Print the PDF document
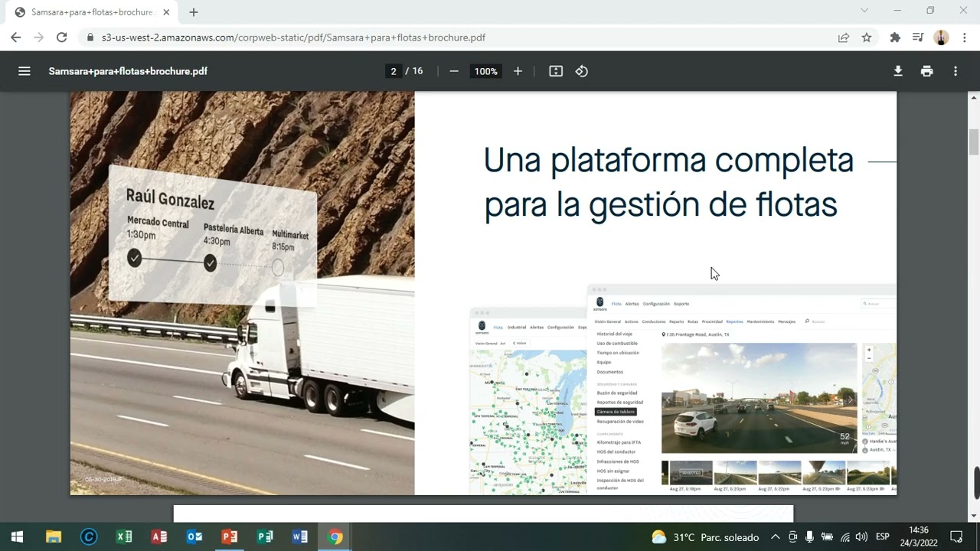The image size is (980, 551). click(x=927, y=71)
